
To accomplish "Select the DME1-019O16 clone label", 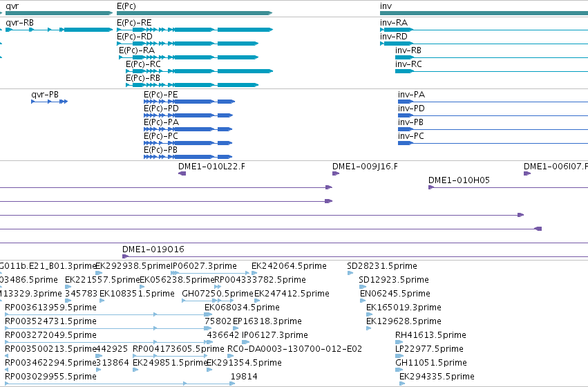I will (x=153, y=249).
